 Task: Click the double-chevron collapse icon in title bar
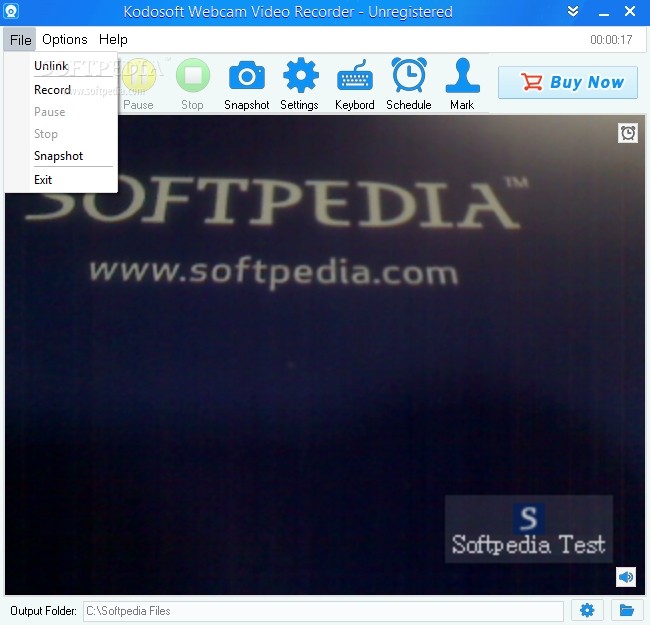point(573,12)
